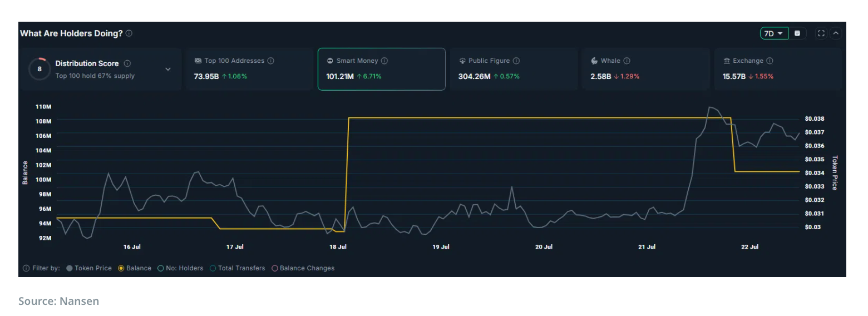
Task: Select the Whale holder card
Action: point(645,69)
